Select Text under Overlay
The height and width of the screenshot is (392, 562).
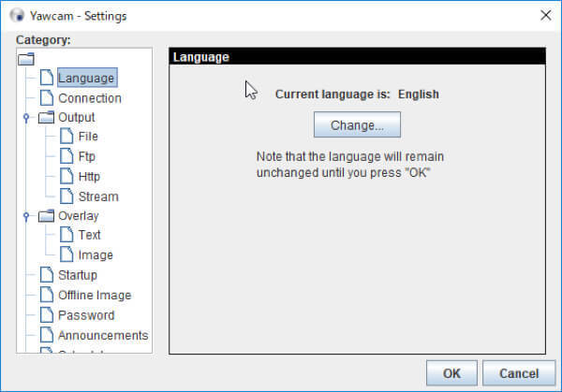[x=89, y=235]
